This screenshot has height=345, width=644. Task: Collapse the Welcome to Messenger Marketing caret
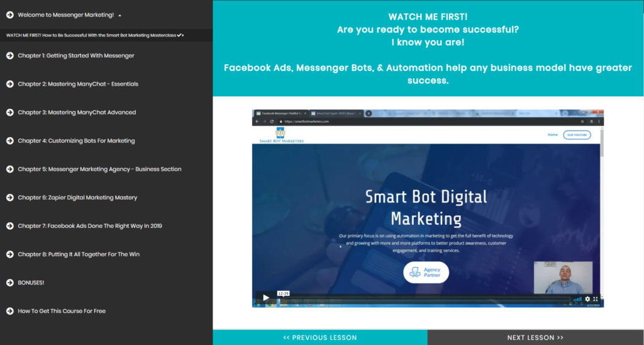[x=120, y=16]
